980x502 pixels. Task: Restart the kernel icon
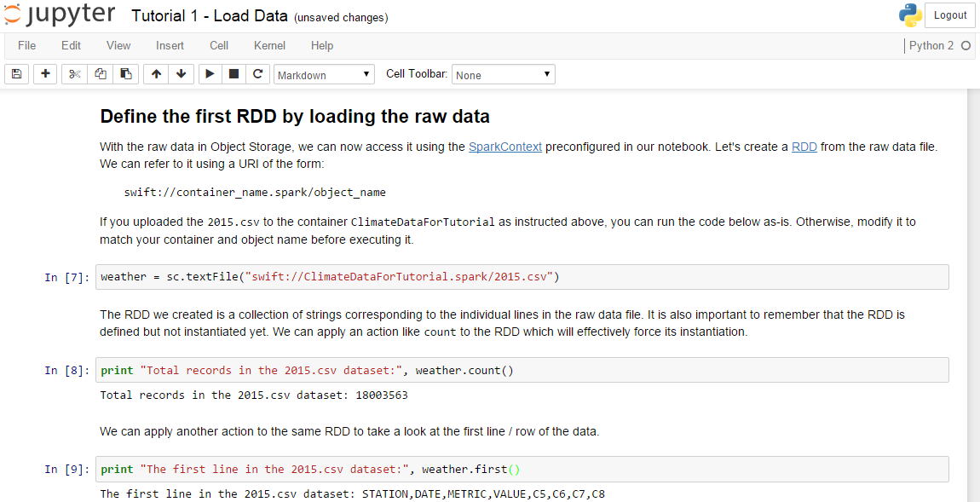[x=257, y=74]
